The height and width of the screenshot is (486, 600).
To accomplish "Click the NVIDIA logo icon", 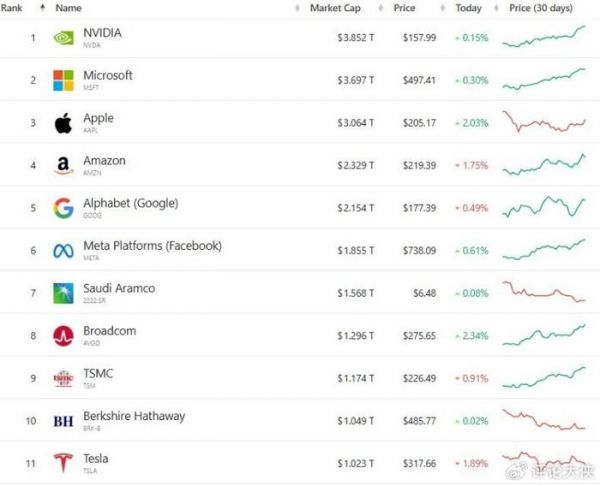I will point(63,38).
